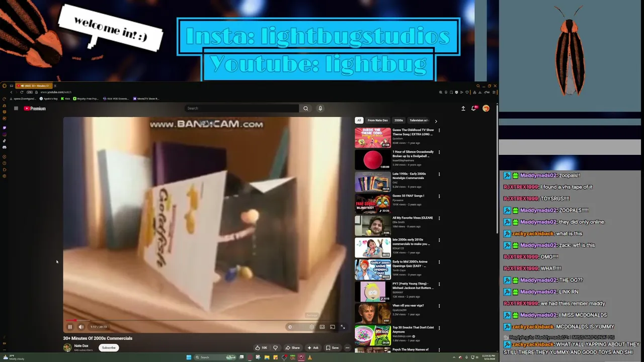This screenshot has width=644, height=362.
Task: Pause the video with the pause button
Action: coord(70,327)
